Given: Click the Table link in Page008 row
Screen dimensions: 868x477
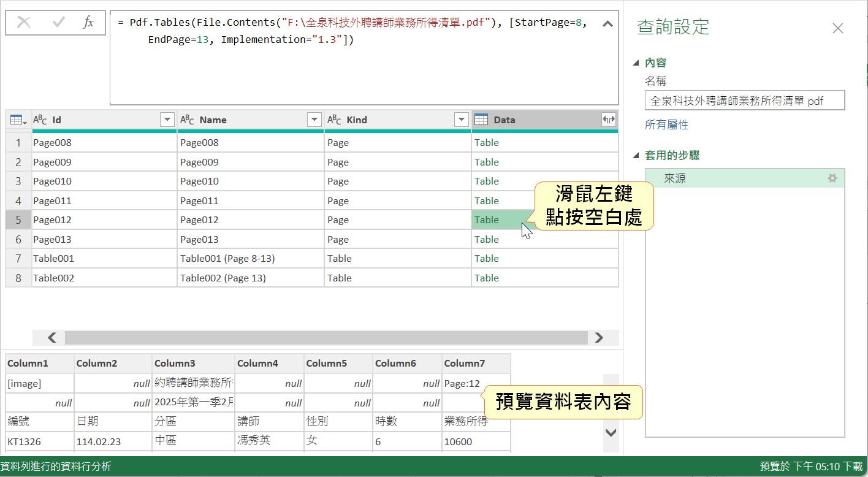Looking at the screenshot, I should pos(486,143).
